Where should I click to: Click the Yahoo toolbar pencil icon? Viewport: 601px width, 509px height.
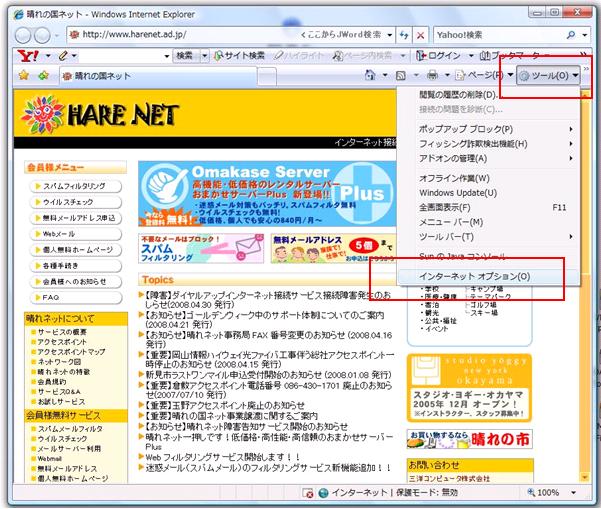click(63, 56)
